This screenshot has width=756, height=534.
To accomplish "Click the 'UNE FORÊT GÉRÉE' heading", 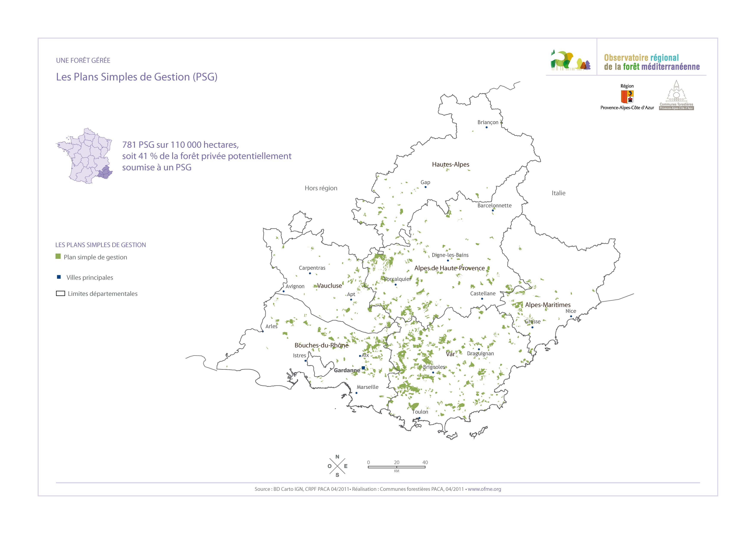I will click(83, 60).
